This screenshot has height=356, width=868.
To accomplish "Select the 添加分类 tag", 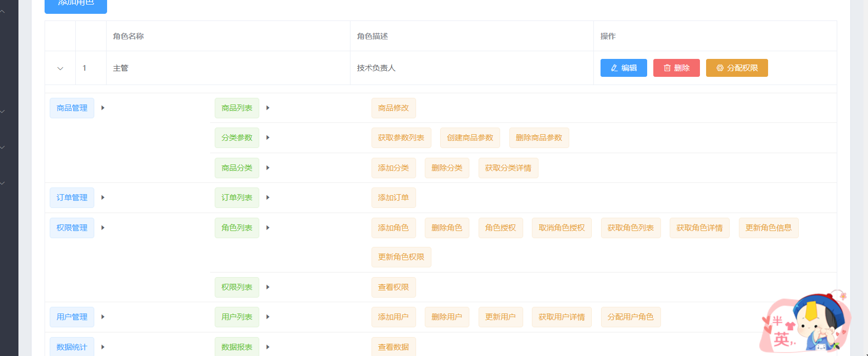I will pyautogui.click(x=394, y=168).
